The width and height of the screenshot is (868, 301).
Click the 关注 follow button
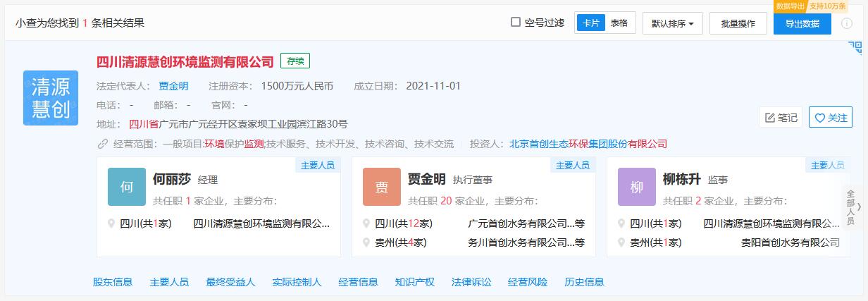click(x=830, y=118)
